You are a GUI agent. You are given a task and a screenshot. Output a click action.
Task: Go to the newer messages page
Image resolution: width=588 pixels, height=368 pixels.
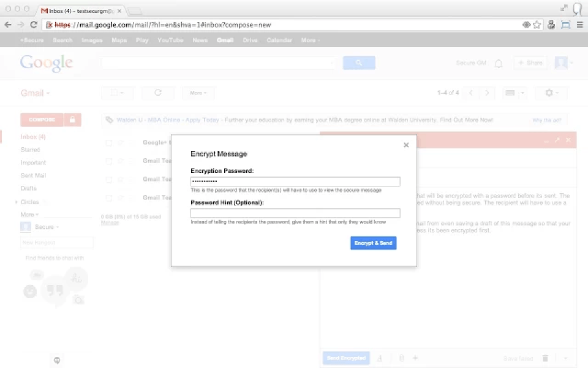click(471, 93)
